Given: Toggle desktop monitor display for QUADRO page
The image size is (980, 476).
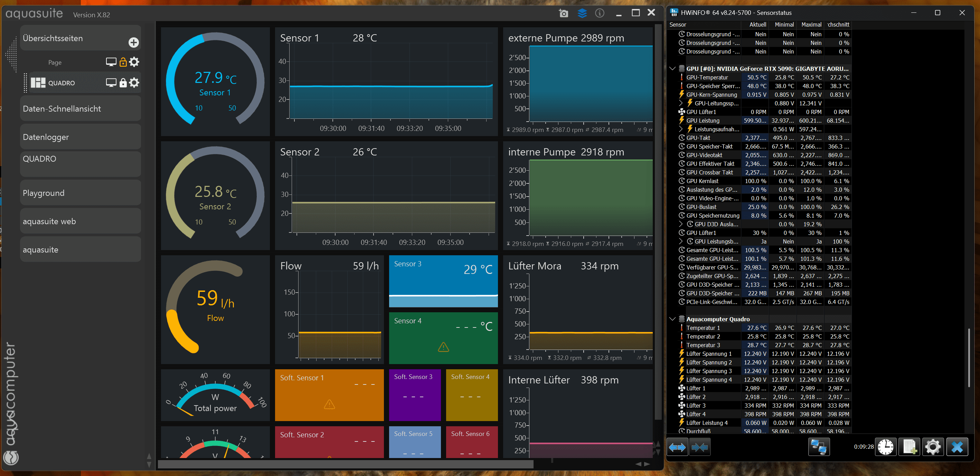Looking at the screenshot, I should 111,83.
